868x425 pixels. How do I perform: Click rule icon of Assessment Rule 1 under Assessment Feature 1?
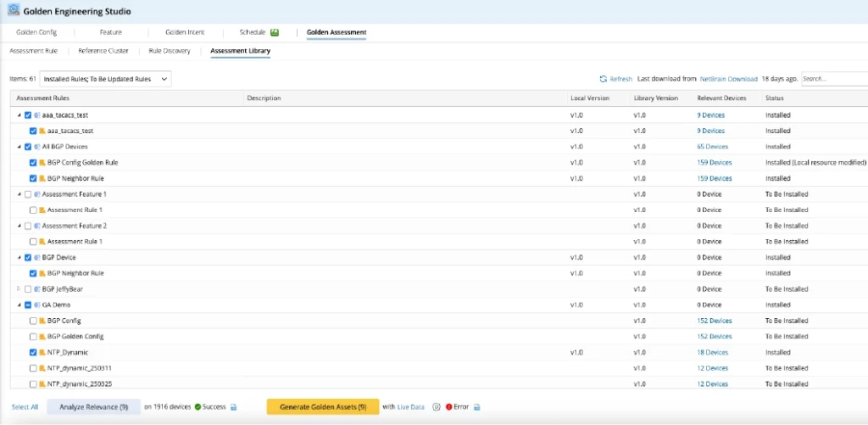(x=42, y=210)
